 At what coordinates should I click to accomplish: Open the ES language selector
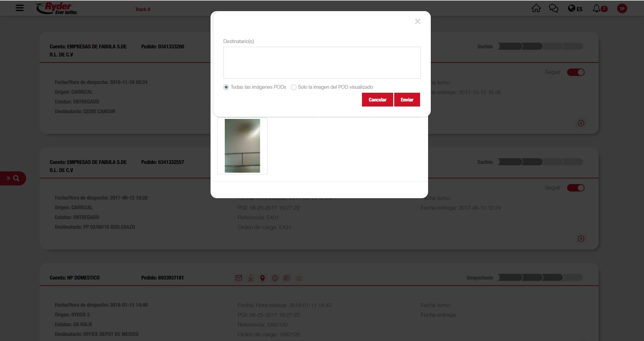[575, 9]
